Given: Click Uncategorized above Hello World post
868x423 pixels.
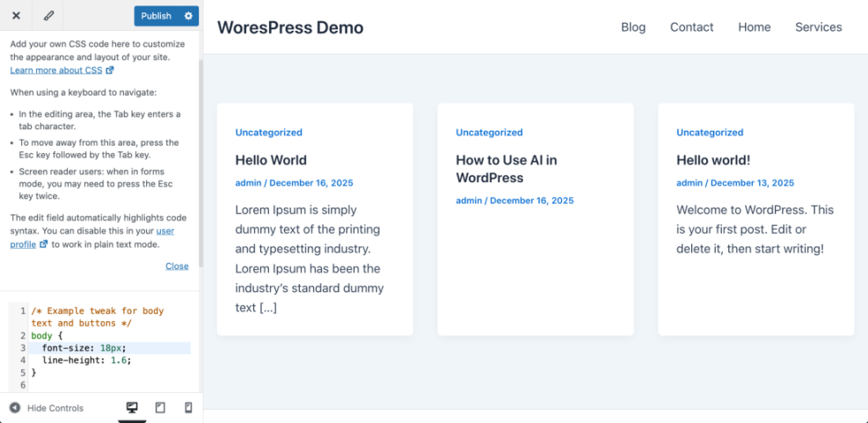Looking at the screenshot, I should click(268, 132).
